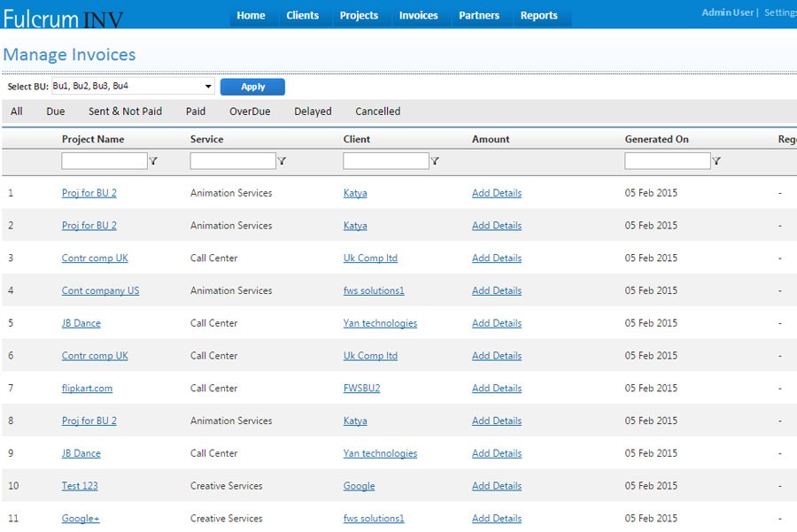Click the filter funnel icon for Project Name column
Viewport: 797px width, 532px height.
point(154,160)
